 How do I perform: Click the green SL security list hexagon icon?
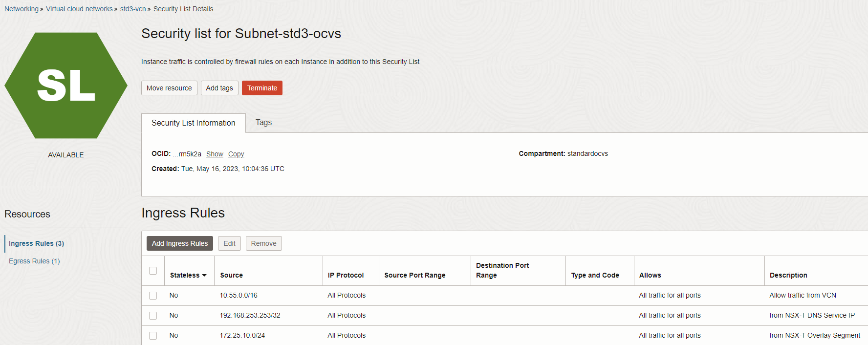click(66, 86)
